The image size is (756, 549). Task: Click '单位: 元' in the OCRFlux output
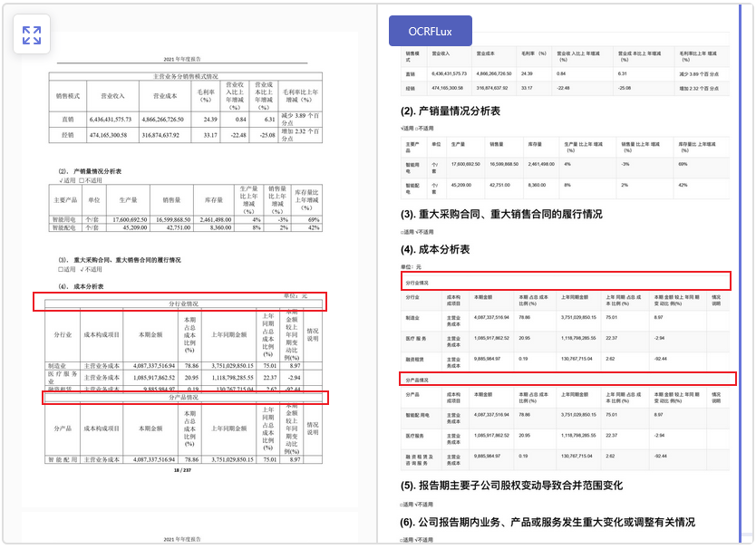click(x=411, y=267)
